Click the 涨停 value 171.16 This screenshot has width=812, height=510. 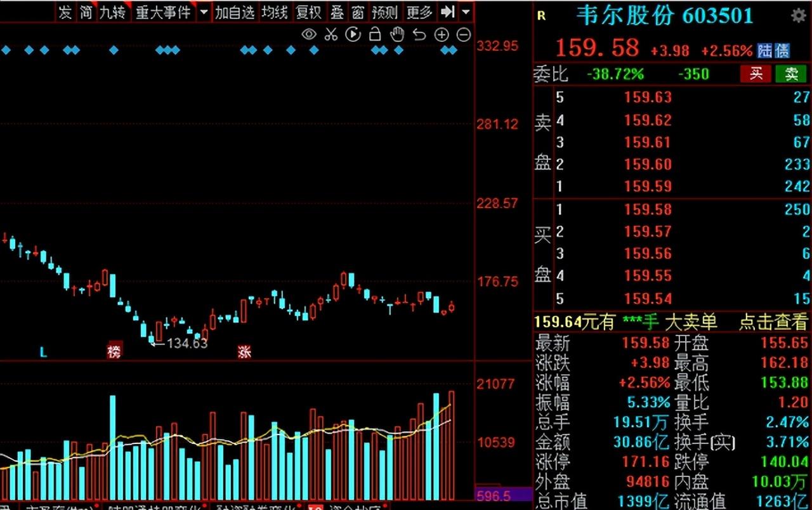coord(646,462)
